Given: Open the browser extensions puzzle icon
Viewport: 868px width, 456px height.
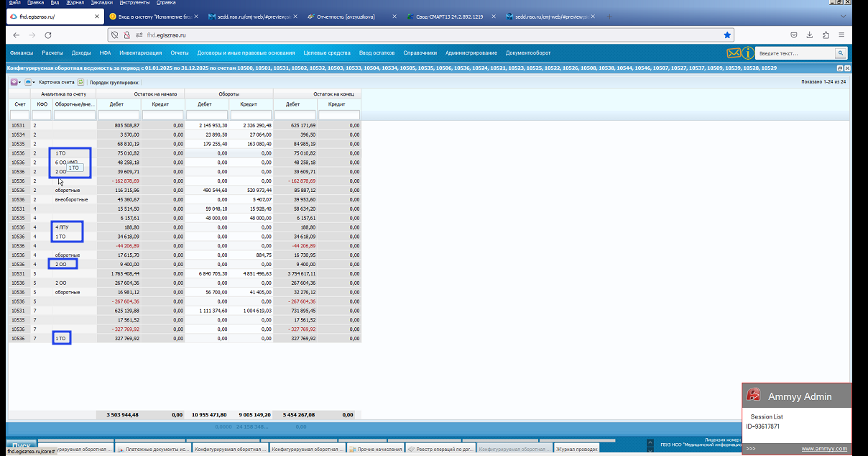Looking at the screenshot, I should 826,35.
